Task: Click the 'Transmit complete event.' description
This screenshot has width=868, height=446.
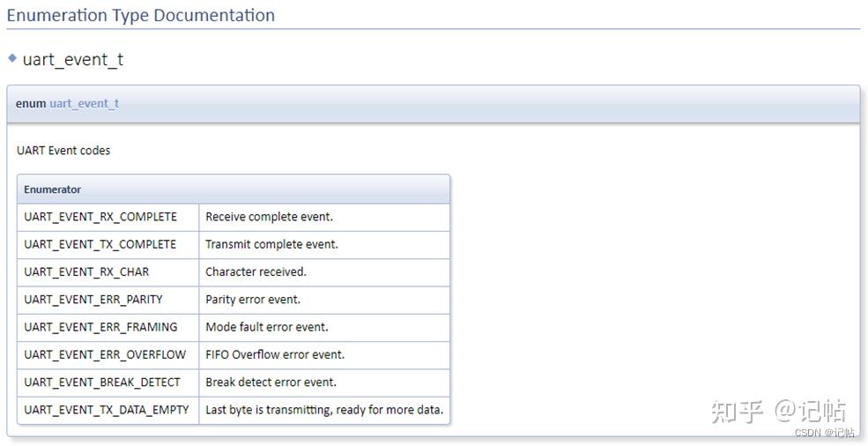Action: 271,244
